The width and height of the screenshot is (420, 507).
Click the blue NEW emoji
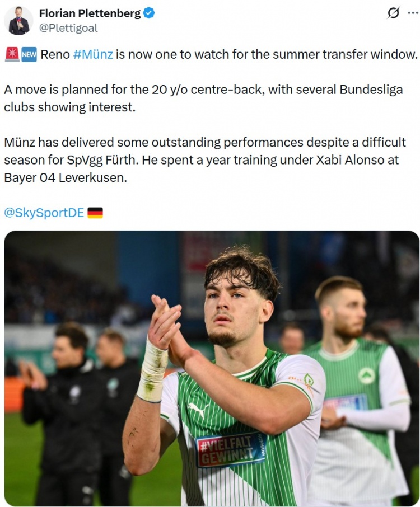click(29, 54)
